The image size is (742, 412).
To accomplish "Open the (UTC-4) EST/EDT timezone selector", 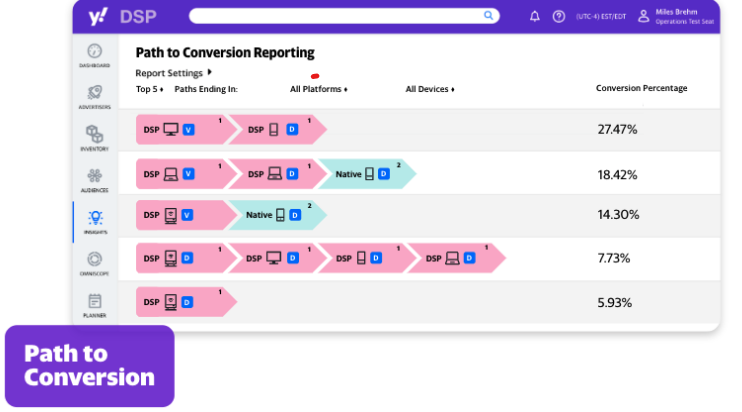I will (x=601, y=17).
